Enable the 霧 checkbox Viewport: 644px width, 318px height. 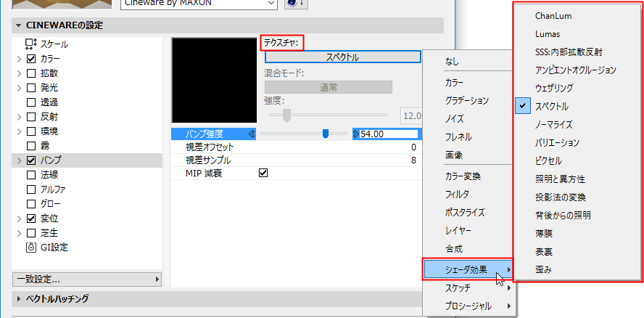[31, 146]
